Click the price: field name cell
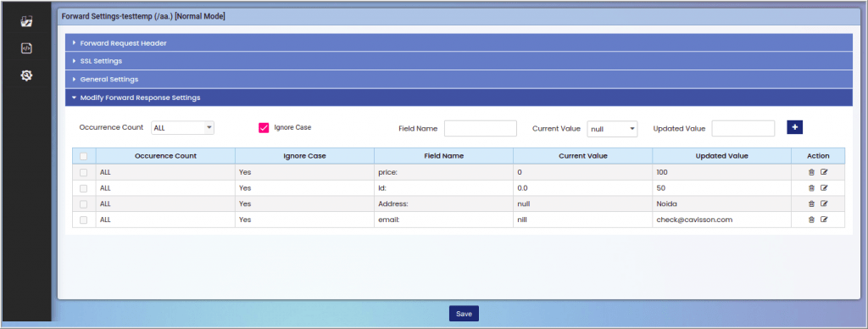The image size is (868, 329). [444, 172]
